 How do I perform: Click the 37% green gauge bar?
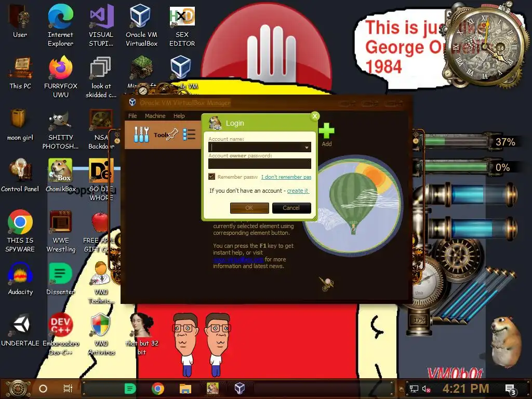pyautogui.click(x=456, y=141)
